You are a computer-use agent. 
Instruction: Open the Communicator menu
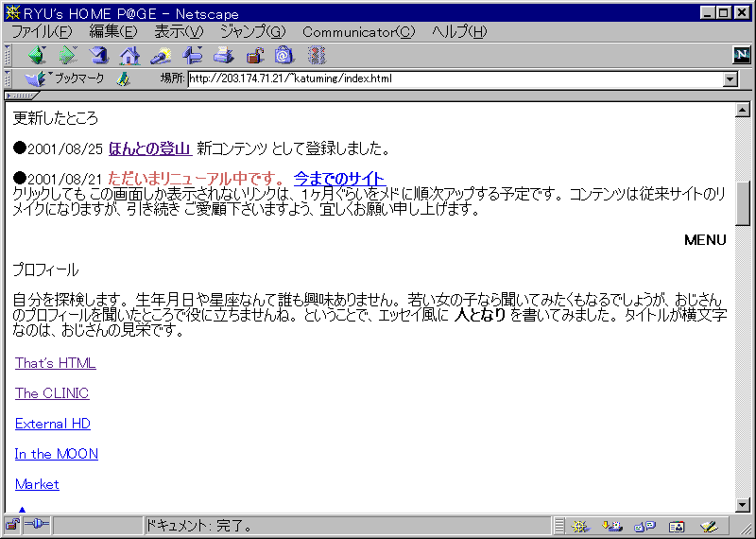click(358, 31)
